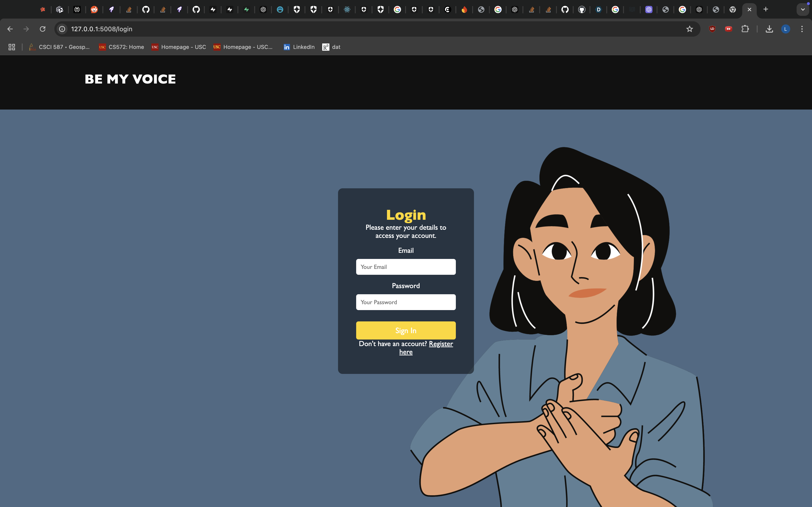The height and width of the screenshot is (507, 812).
Task: Focus the Your Email field
Action: pos(406,267)
